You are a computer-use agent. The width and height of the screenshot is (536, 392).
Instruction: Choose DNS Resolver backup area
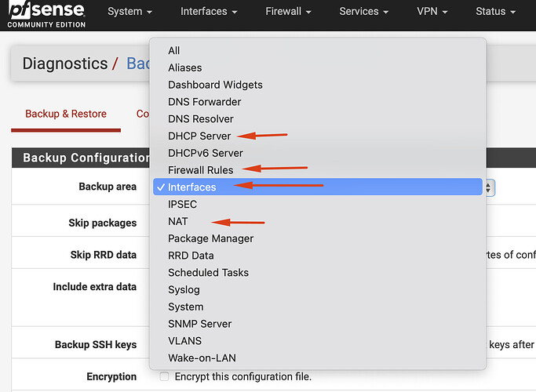click(200, 119)
